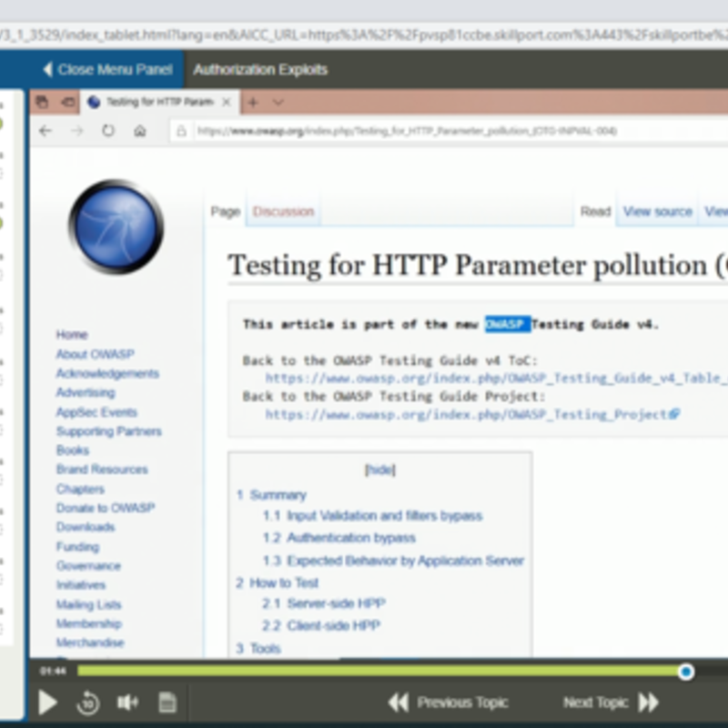Open Supporting Partners link
The height and width of the screenshot is (728, 728).
pyautogui.click(x=108, y=431)
